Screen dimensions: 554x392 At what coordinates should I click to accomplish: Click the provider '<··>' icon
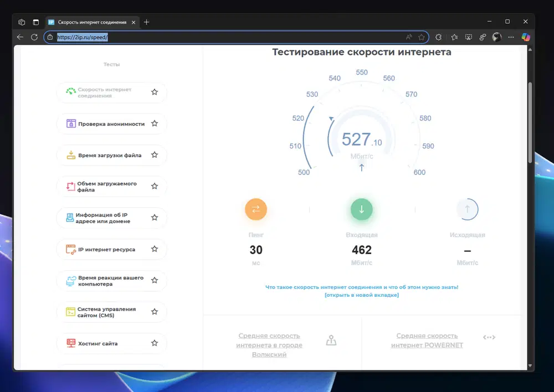pos(489,337)
